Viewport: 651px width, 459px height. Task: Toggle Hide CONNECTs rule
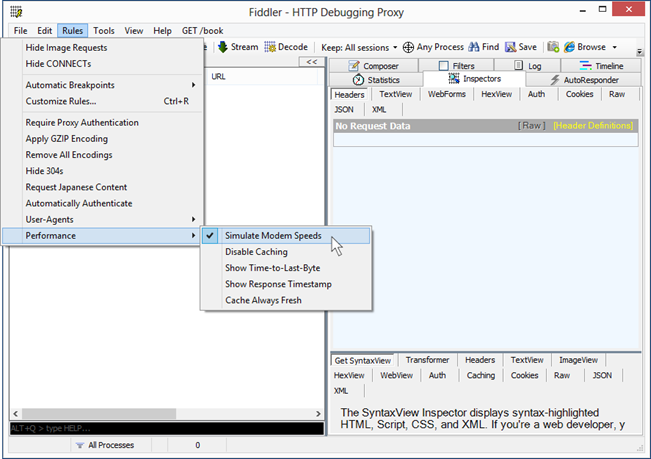(x=103, y=64)
